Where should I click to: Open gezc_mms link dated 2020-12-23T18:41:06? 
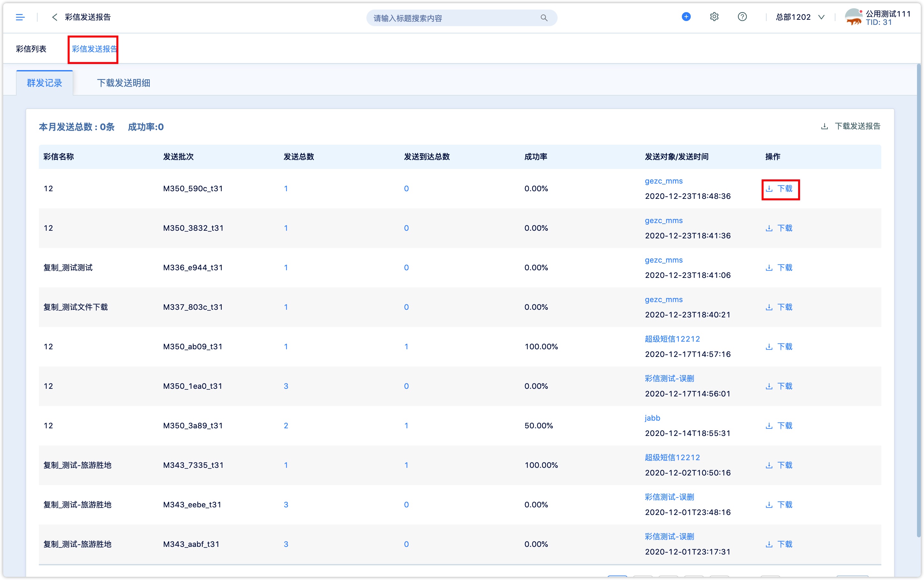click(664, 260)
